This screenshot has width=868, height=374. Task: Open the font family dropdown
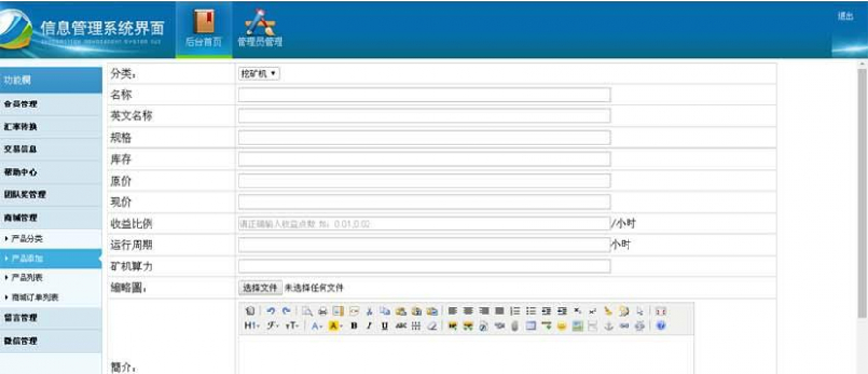tap(273, 326)
